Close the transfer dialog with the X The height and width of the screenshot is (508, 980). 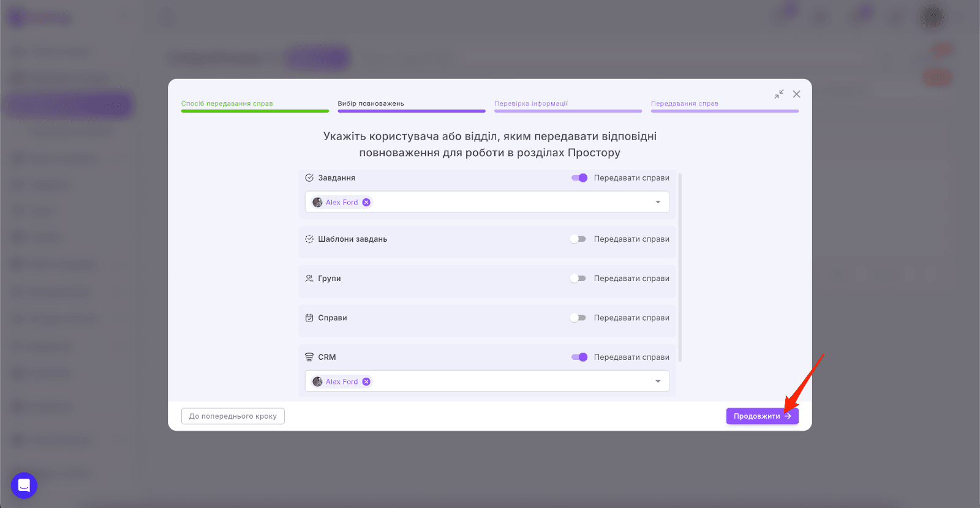[796, 94]
